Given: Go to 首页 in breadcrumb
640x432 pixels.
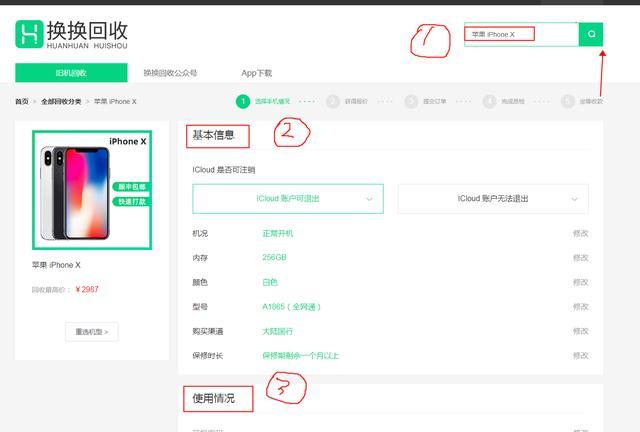Looking at the screenshot, I should coord(22,101).
